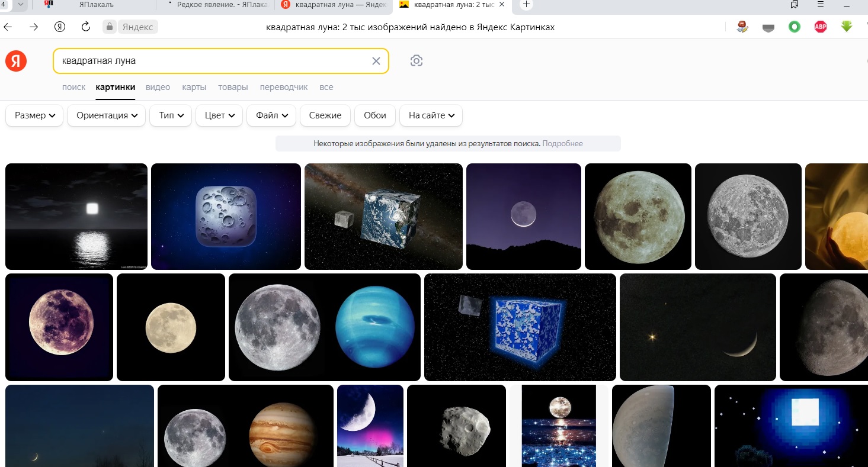The height and width of the screenshot is (467, 868).
Task: Click the page title text in address bar
Action: coord(410,27)
